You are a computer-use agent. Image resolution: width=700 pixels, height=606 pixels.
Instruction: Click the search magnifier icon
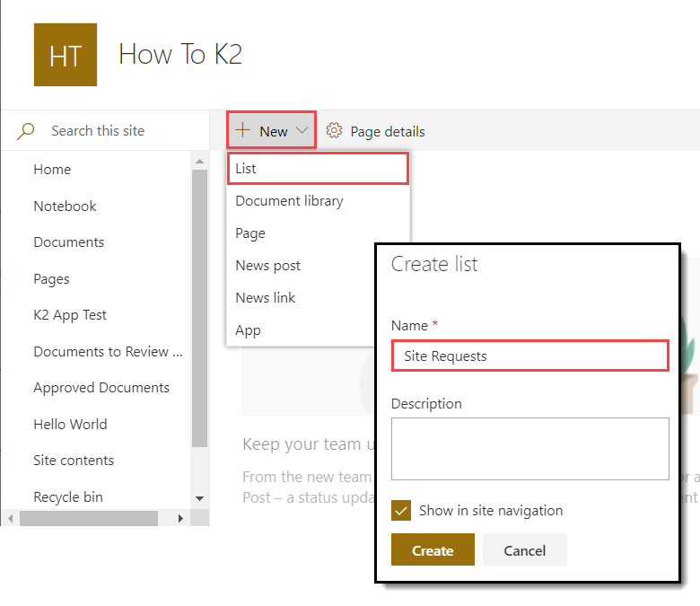pyautogui.click(x=25, y=131)
